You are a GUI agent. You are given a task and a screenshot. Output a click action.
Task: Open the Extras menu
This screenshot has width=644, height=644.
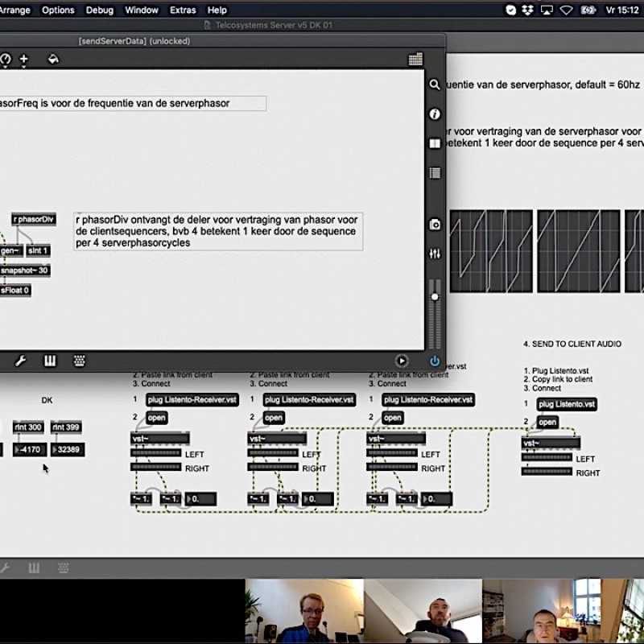pyautogui.click(x=183, y=10)
